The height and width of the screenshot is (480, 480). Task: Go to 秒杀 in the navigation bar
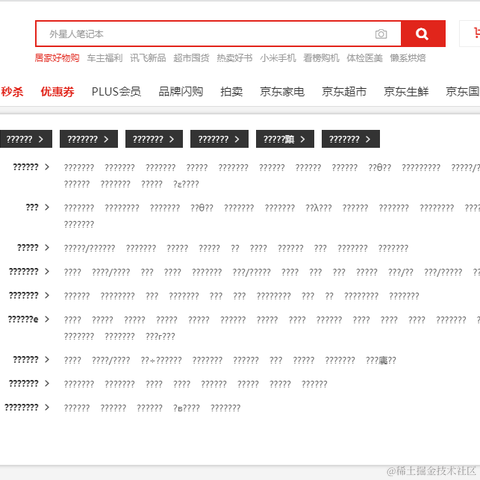12,92
